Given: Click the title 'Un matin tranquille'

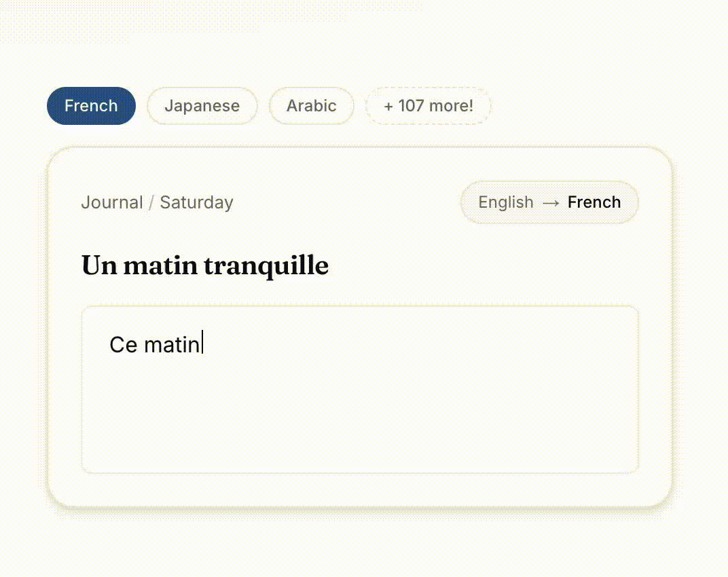Looking at the screenshot, I should pos(205,265).
